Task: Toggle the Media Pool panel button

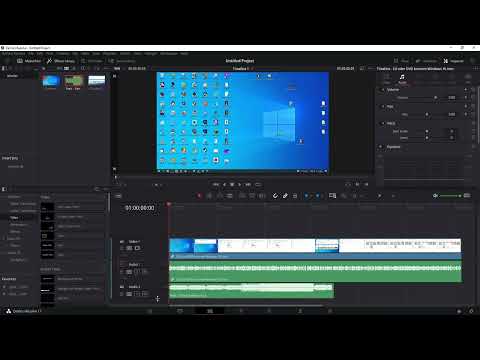Action: (29, 61)
